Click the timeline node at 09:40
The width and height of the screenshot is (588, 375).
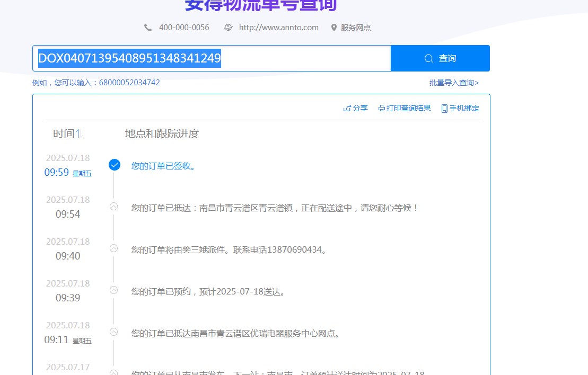tap(113, 248)
